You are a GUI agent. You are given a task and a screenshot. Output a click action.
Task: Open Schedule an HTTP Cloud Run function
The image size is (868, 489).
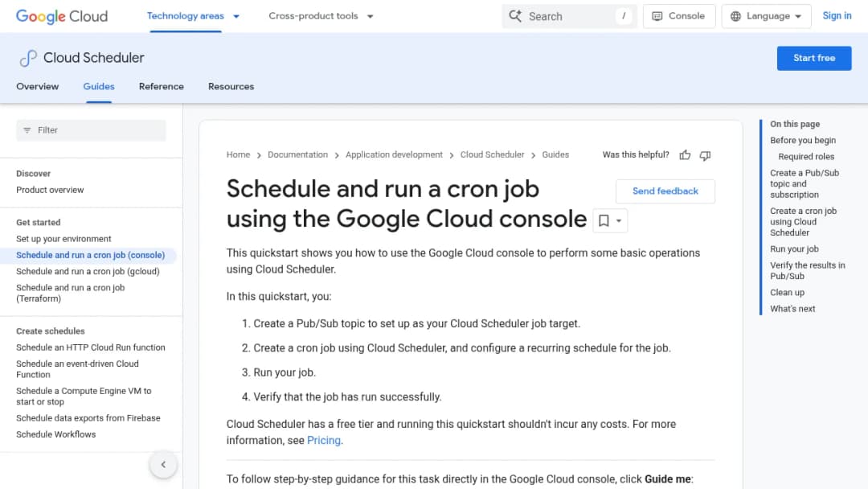click(90, 347)
